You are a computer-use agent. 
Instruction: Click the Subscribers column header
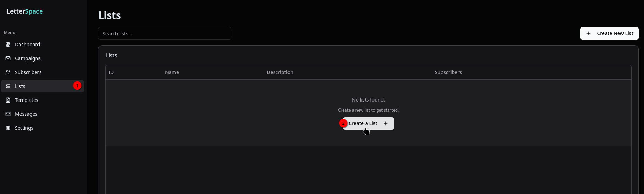[x=448, y=72]
